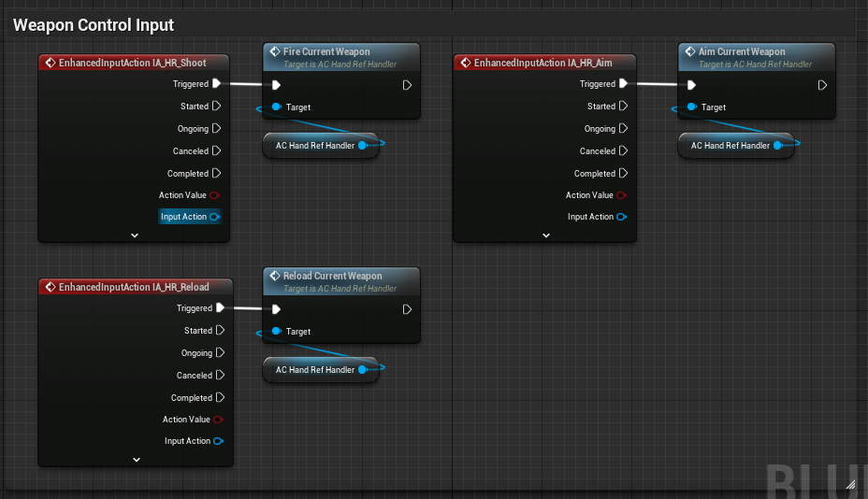Click Target pin on Aim Current Weapon node
Image resolution: width=868 pixels, height=499 pixels.
pyautogui.click(x=691, y=107)
